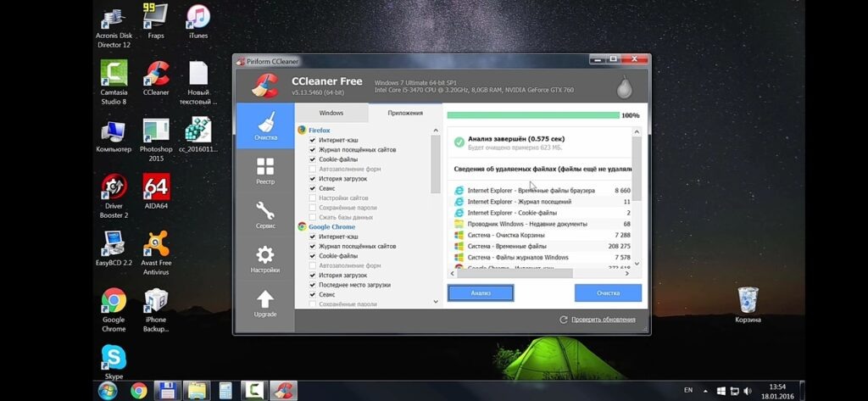Select the Avast Free Antivirus desktop icon

(156, 253)
